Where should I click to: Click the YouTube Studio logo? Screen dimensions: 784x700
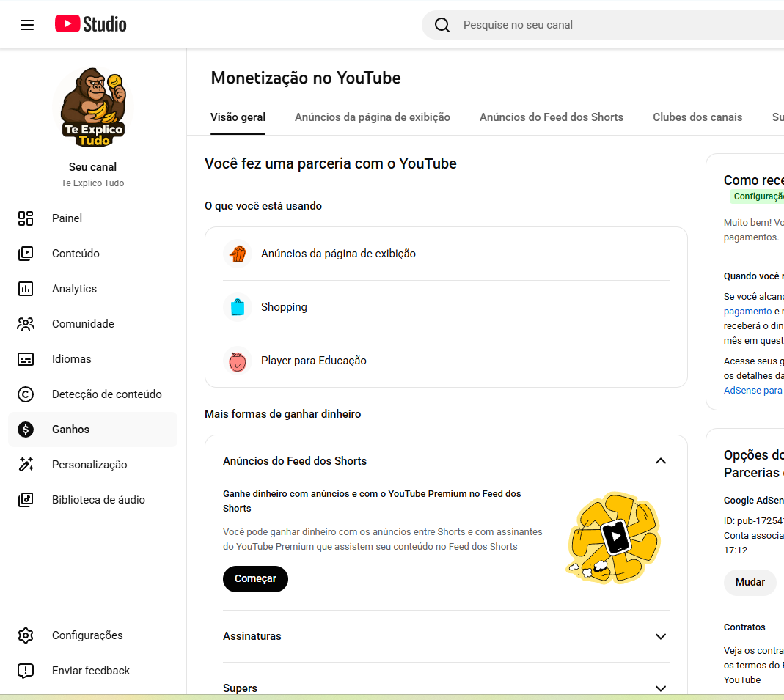coord(90,24)
